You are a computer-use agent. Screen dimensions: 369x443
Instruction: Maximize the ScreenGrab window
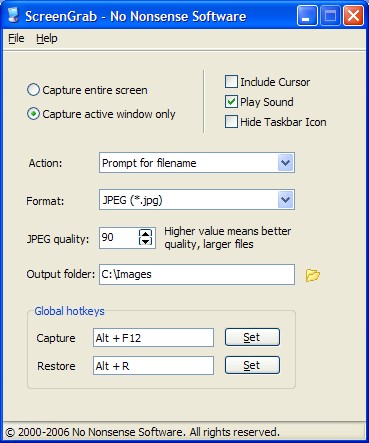(x=330, y=16)
